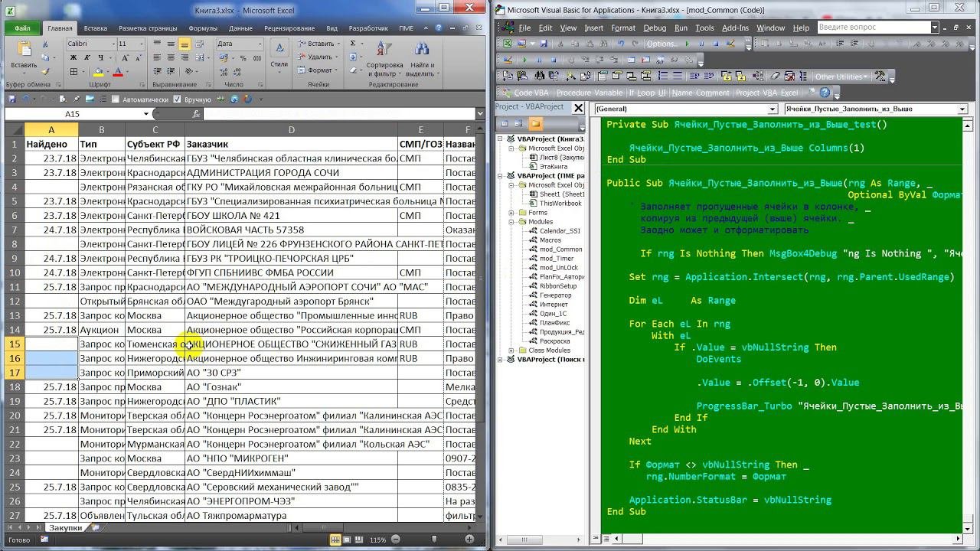Expand the Forms folder in project tree
Image resolution: width=980 pixels, height=551 pixels.
511,213
